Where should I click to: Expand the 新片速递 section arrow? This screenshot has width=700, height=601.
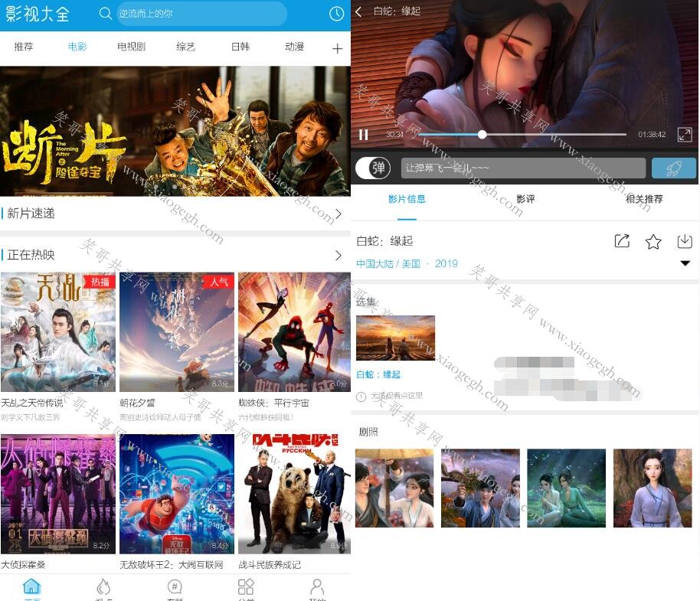338,214
